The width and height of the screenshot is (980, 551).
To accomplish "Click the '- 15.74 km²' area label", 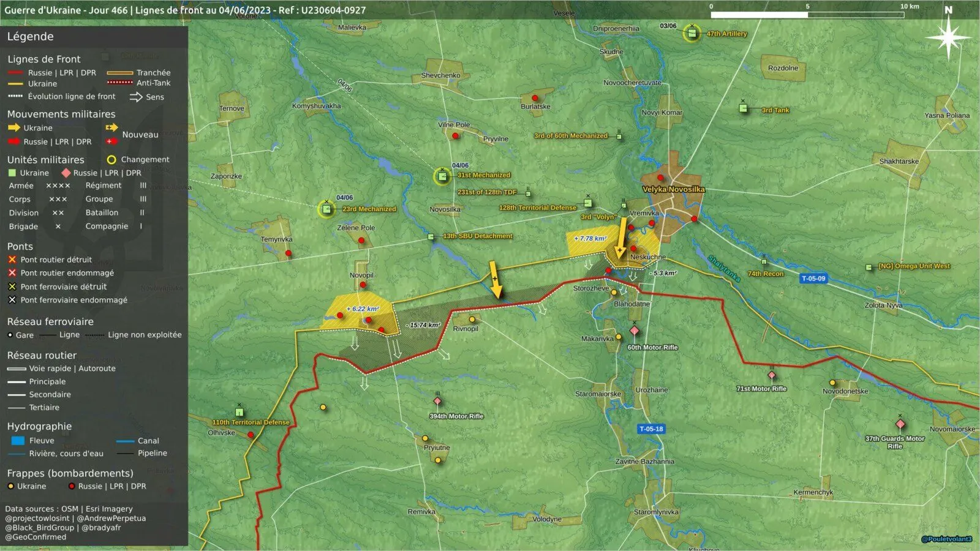I will [423, 325].
